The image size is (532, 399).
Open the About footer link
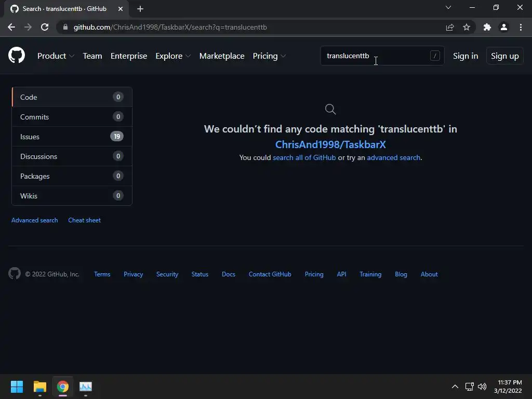click(x=429, y=274)
